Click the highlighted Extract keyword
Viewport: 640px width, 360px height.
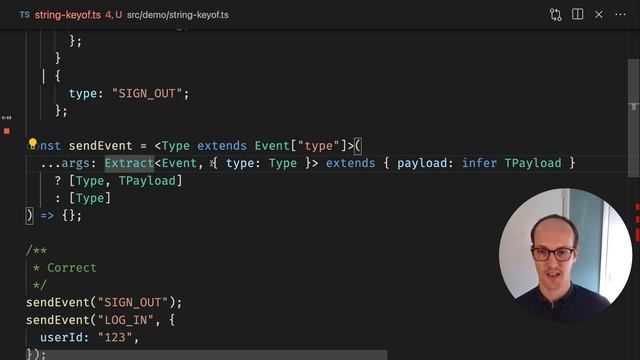coord(129,163)
